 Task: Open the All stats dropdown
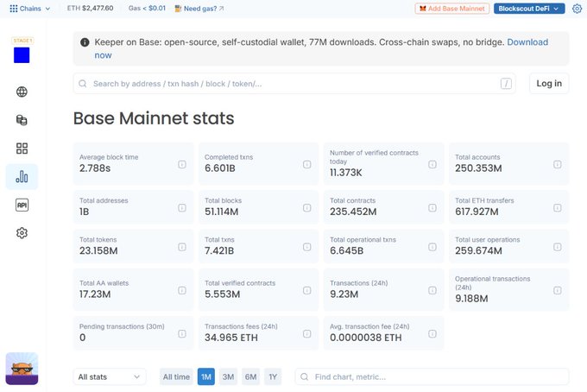[x=110, y=376]
